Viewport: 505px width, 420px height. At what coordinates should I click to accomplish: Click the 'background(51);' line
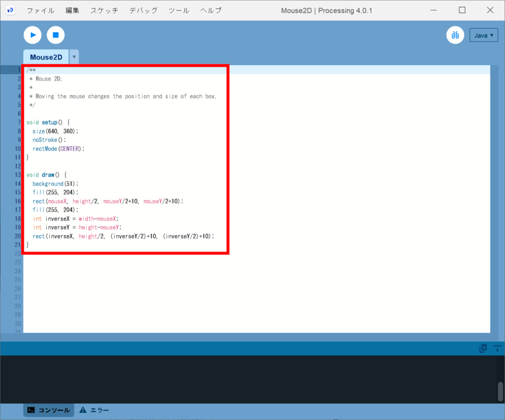(55, 184)
